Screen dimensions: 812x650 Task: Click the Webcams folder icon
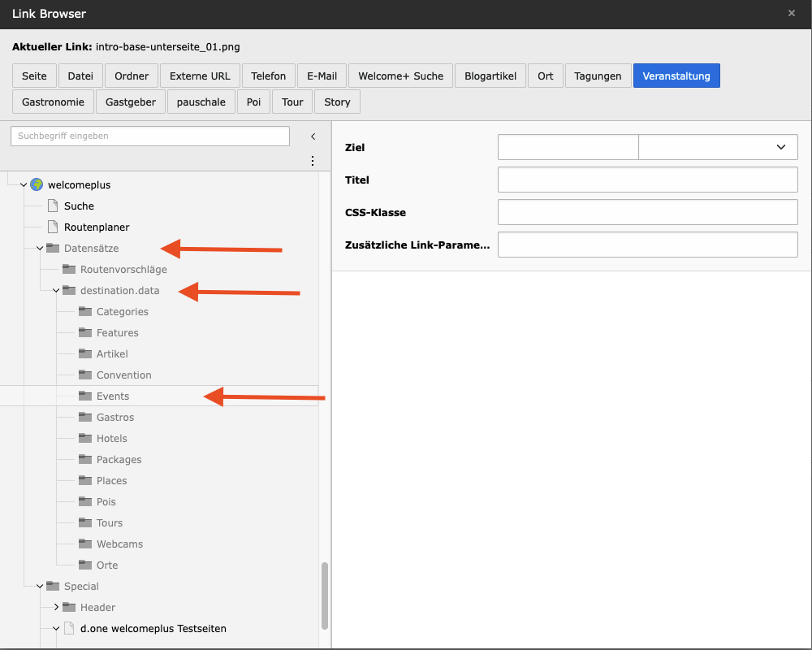pyautogui.click(x=85, y=544)
